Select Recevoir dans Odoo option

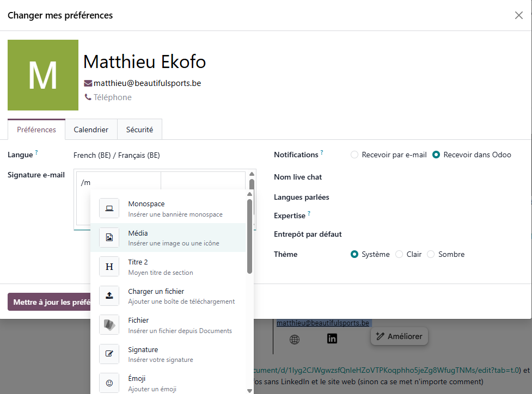[x=436, y=155]
